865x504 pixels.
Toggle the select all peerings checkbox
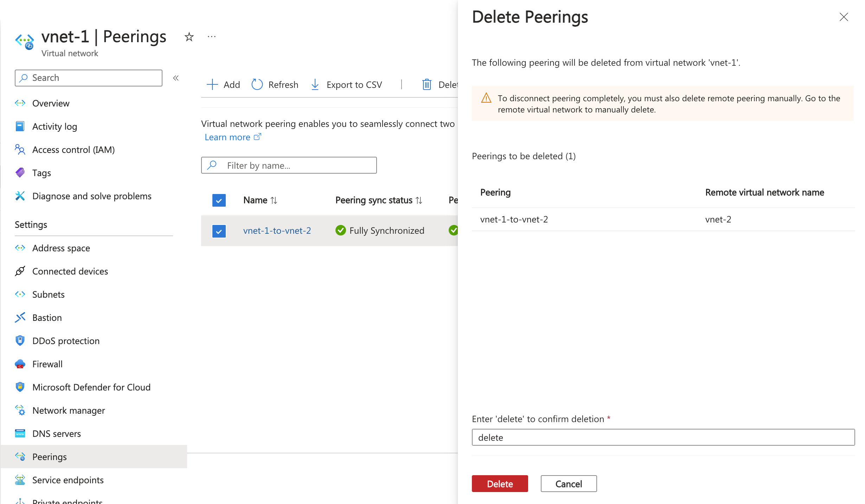(219, 200)
